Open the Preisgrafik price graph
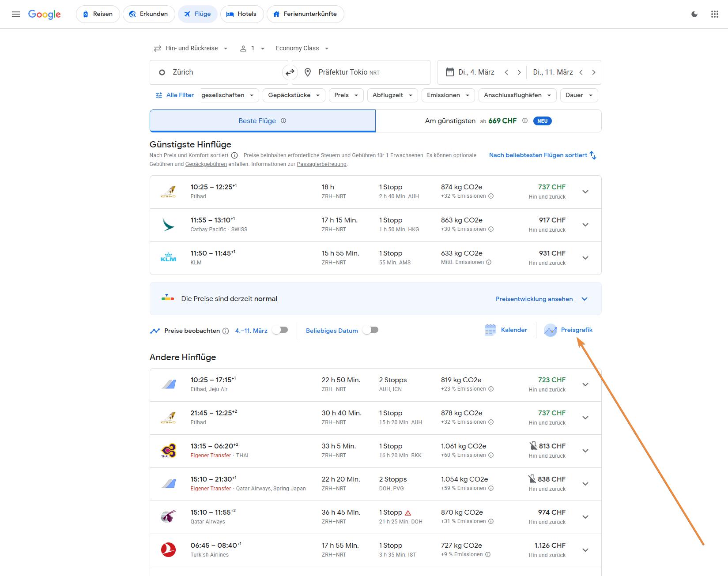 (x=569, y=330)
